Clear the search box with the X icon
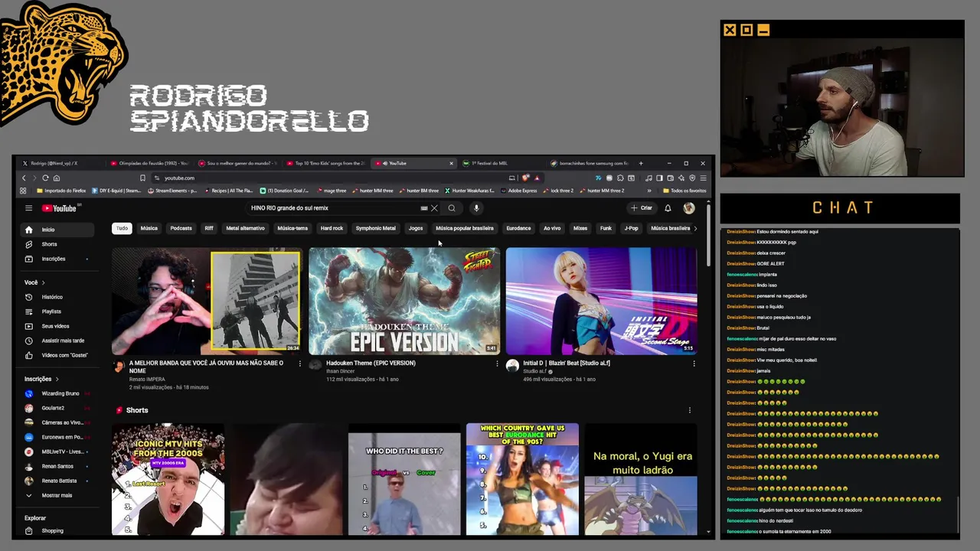The image size is (980, 551). tap(434, 208)
